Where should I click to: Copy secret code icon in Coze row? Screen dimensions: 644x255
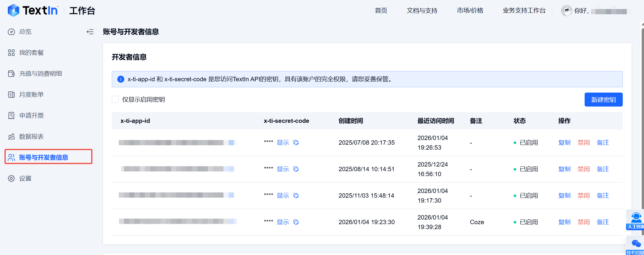296,222
